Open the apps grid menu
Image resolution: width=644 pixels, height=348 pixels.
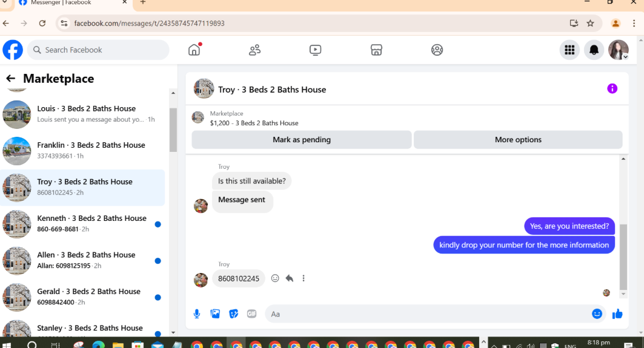pyautogui.click(x=569, y=50)
